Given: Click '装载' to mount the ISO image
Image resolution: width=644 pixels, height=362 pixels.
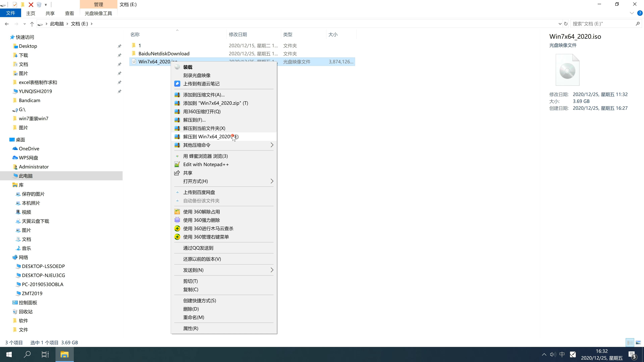Looking at the screenshot, I should point(187,67).
